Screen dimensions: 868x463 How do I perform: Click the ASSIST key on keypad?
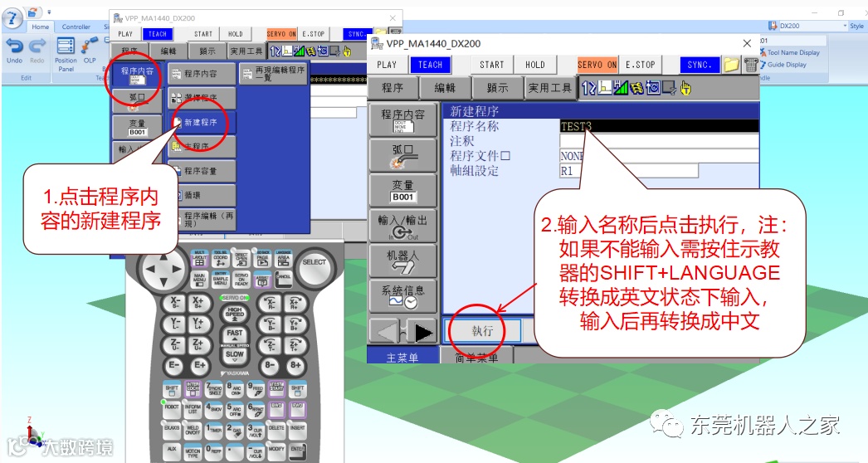(x=262, y=279)
